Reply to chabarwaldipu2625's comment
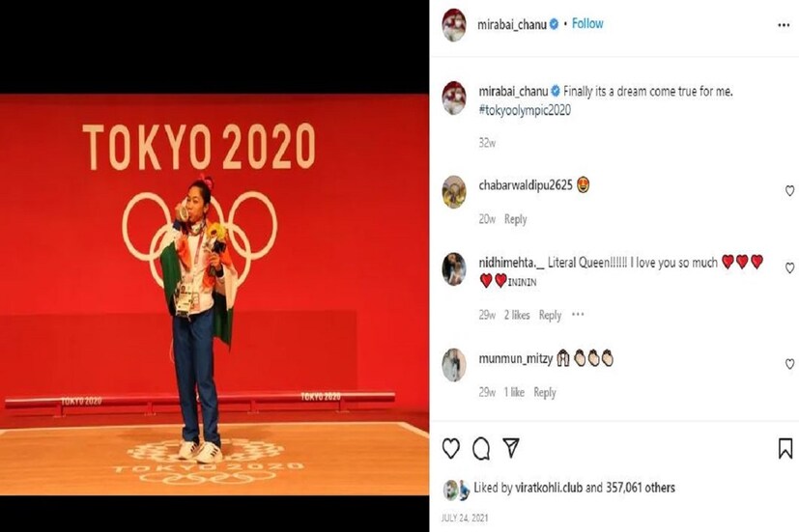799x532 pixels. tap(516, 219)
